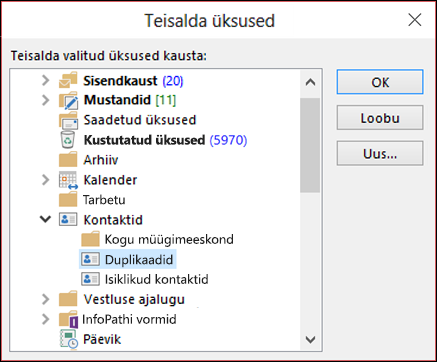Click the (5970) count beside Kustutatud üksused
The width and height of the screenshot is (437, 362).
coord(228,140)
